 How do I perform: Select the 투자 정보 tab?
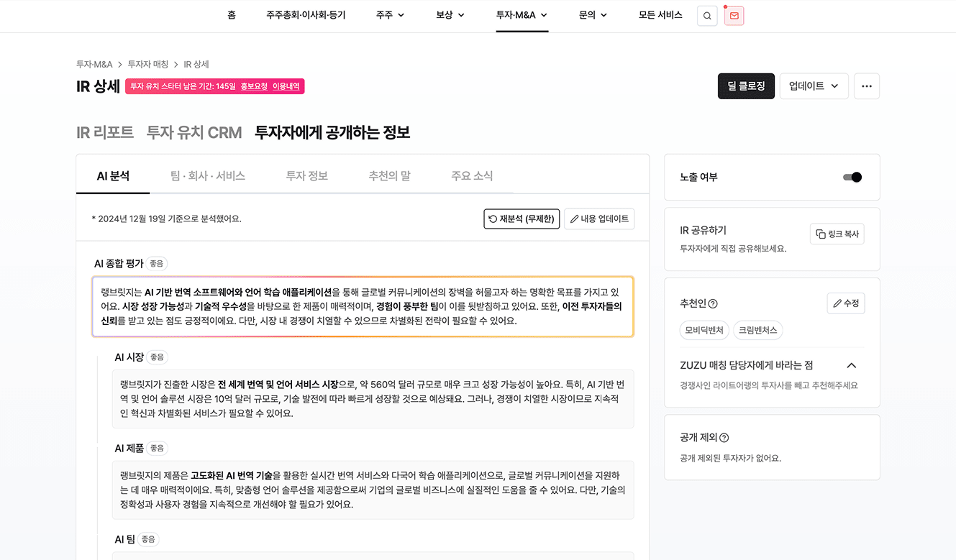pos(306,173)
